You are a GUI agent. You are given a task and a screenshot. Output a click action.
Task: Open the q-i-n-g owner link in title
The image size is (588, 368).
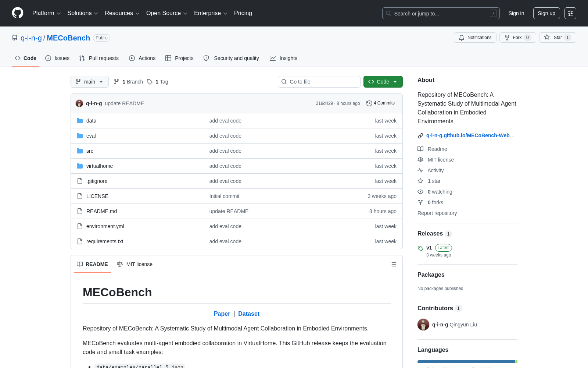click(x=31, y=38)
